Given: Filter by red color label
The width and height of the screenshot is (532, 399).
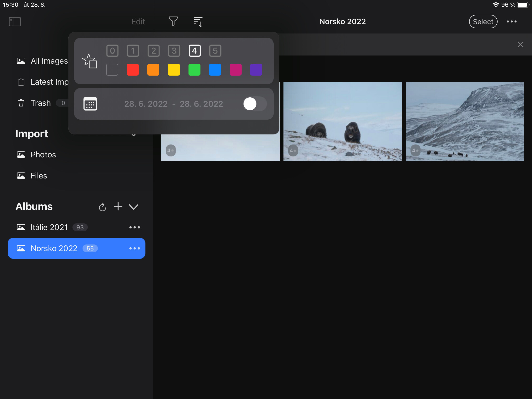Looking at the screenshot, I should (133, 70).
